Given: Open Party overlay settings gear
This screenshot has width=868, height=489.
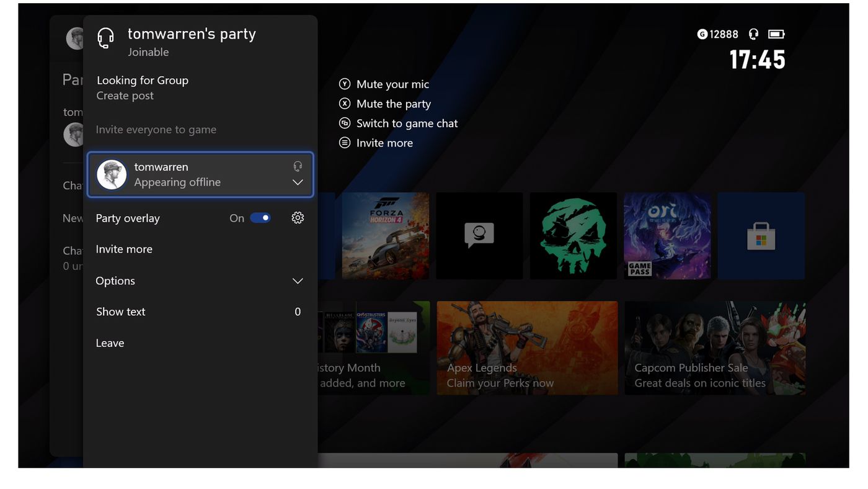Looking at the screenshot, I should tap(298, 218).
